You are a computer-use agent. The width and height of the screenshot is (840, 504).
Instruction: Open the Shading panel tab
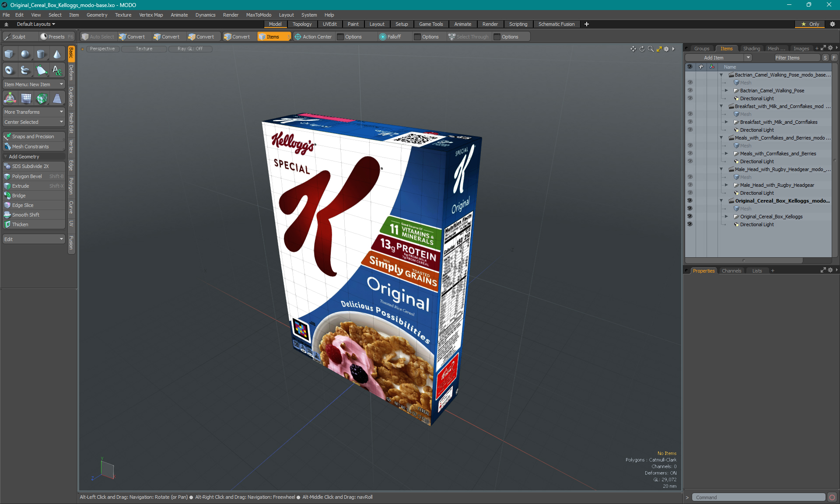point(751,49)
